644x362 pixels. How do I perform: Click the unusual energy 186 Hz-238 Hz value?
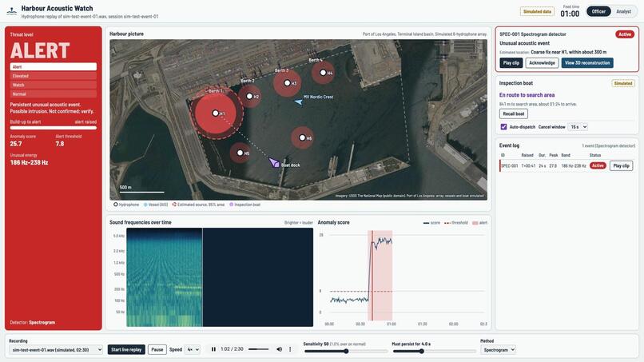tap(29, 163)
